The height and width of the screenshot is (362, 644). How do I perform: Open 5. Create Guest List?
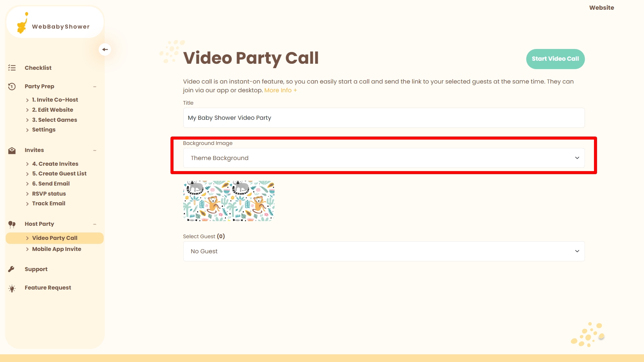tap(59, 173)
